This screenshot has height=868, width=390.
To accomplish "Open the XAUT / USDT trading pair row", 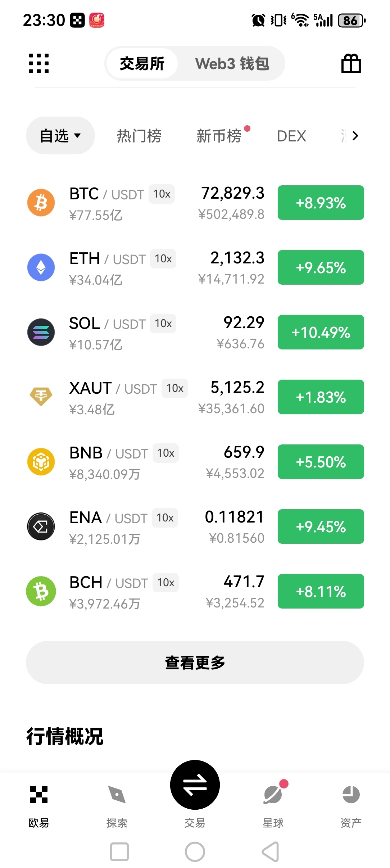I will coord(144,397).
